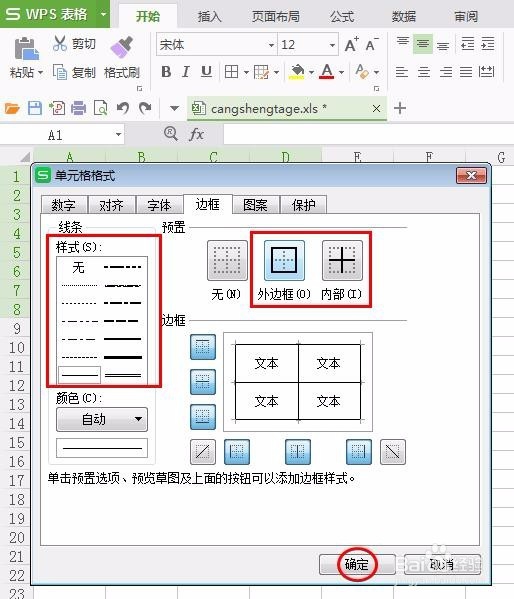Click the open folder icon
The width and height of the screenshot is (514, 599).
pyautogui.click(x=11, y=108)
